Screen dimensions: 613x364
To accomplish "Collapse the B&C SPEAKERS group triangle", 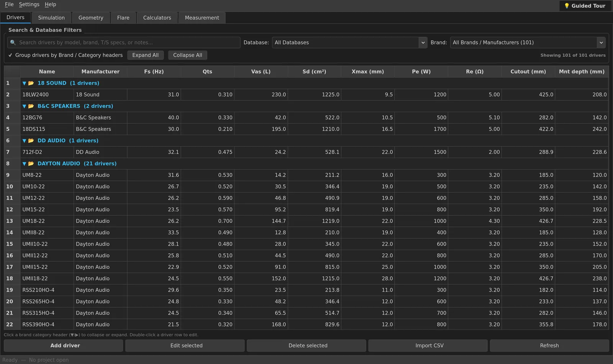I will pos(24,106).
